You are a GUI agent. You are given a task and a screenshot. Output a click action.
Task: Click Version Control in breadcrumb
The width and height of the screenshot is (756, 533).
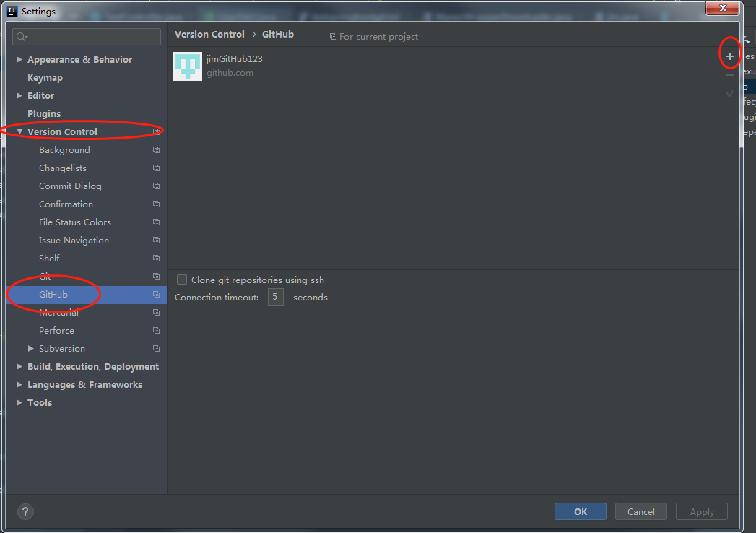[x=209, y=34]
